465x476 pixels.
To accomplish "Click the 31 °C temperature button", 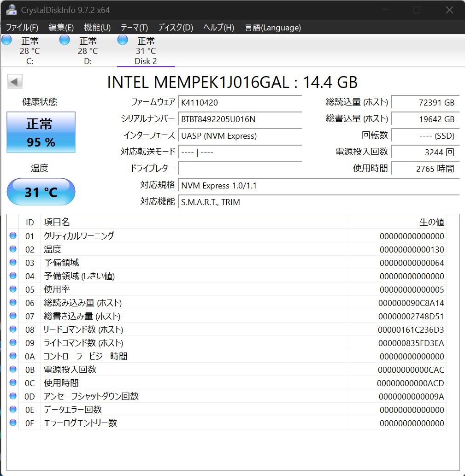I will coord(41,192).
